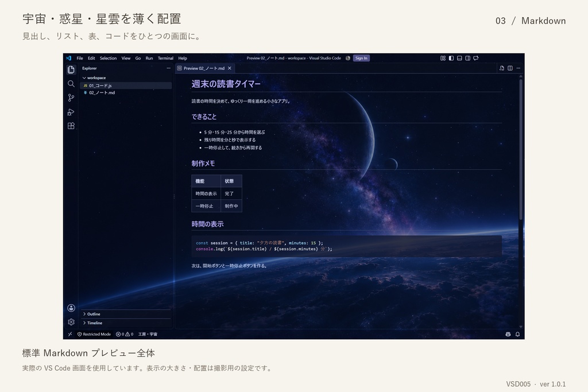Click the console.log code line
Viewport: 588px width, 392px height.
[264, 249]
